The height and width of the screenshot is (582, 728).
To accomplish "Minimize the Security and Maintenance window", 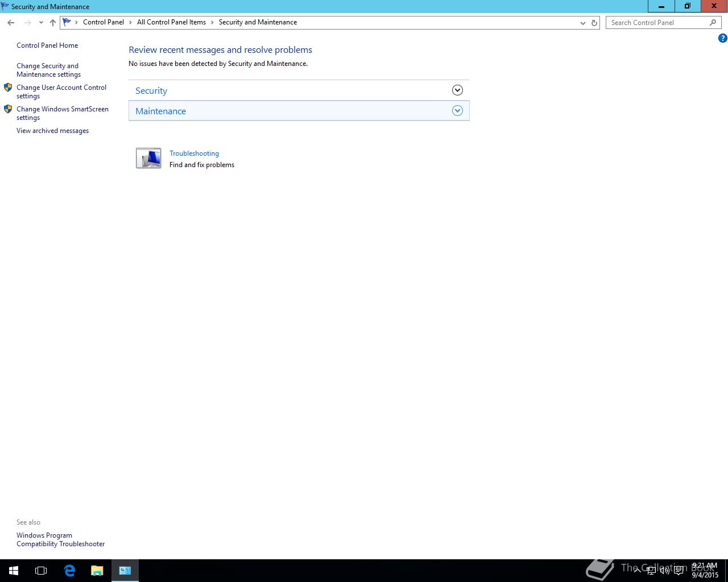I will 661,6.
